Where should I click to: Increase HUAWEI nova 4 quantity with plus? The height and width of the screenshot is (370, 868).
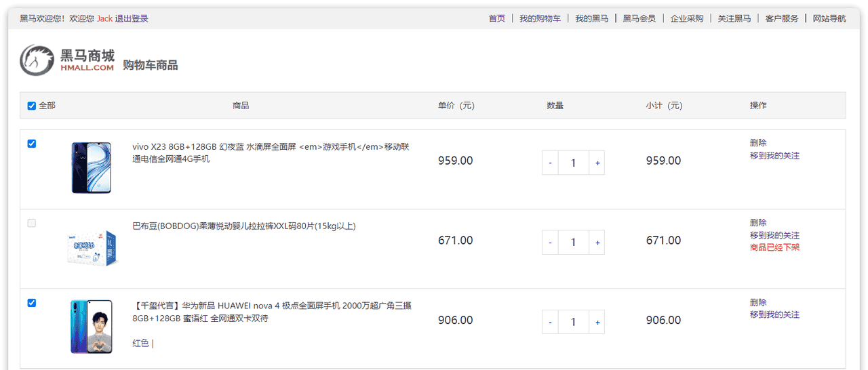tap(597, 322)
